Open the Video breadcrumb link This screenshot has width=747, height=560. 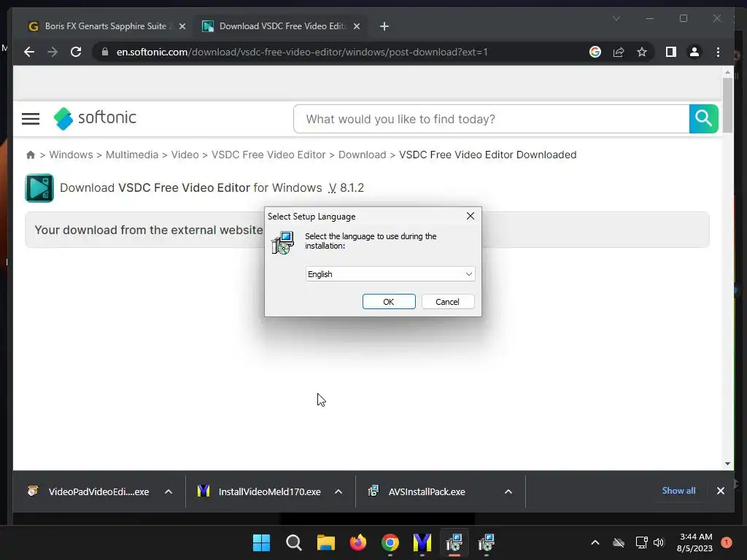[x=185, y=155]
